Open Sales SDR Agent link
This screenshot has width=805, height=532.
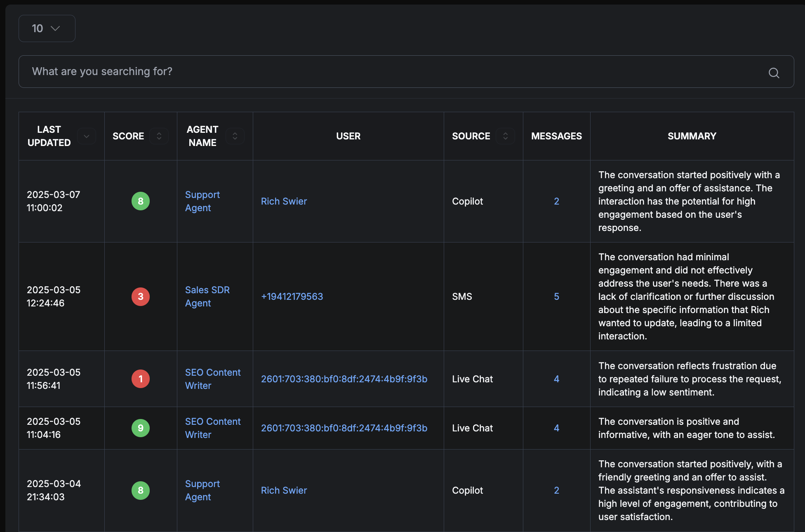pyautogui.click(x=207, y=297)
